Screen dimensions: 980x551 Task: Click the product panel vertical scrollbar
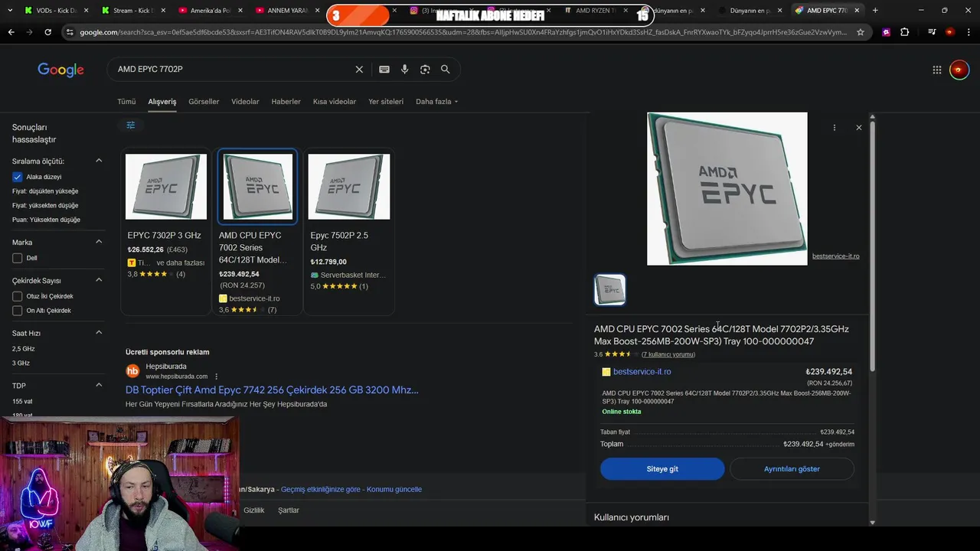point(872,245)
